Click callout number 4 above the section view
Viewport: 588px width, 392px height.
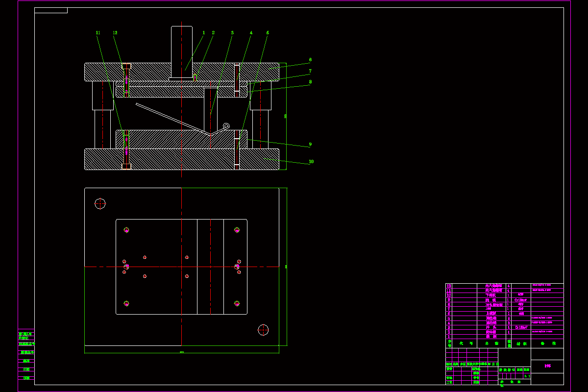(251, 33)
